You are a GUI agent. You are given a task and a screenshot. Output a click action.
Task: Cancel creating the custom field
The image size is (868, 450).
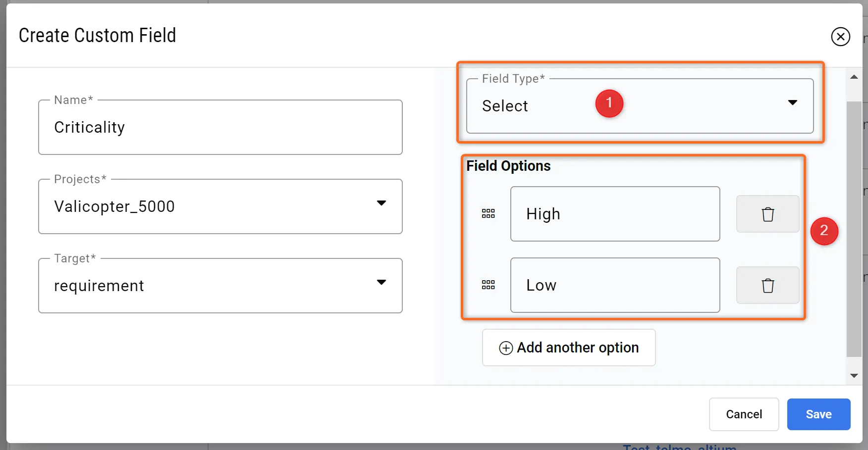(x=744, y=414)
